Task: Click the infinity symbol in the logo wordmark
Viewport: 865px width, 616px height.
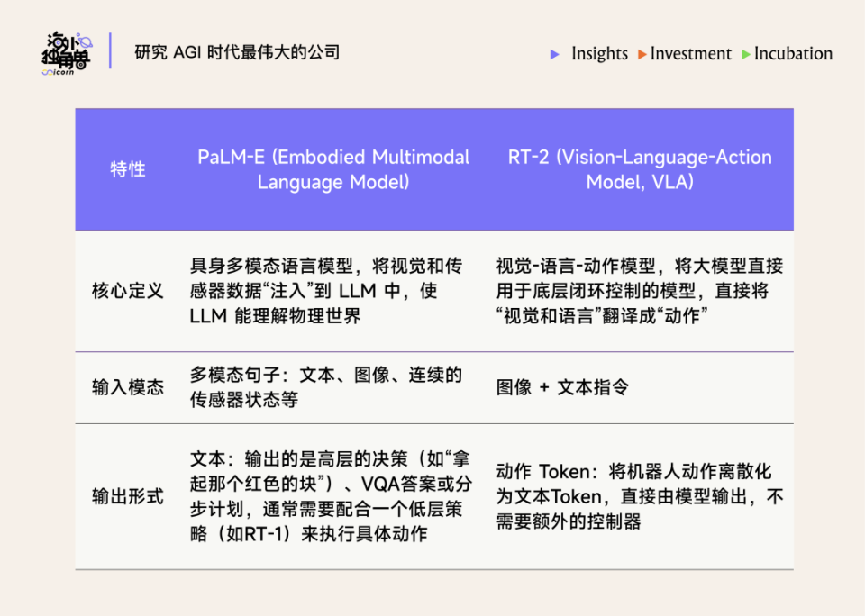Action: 48,72
